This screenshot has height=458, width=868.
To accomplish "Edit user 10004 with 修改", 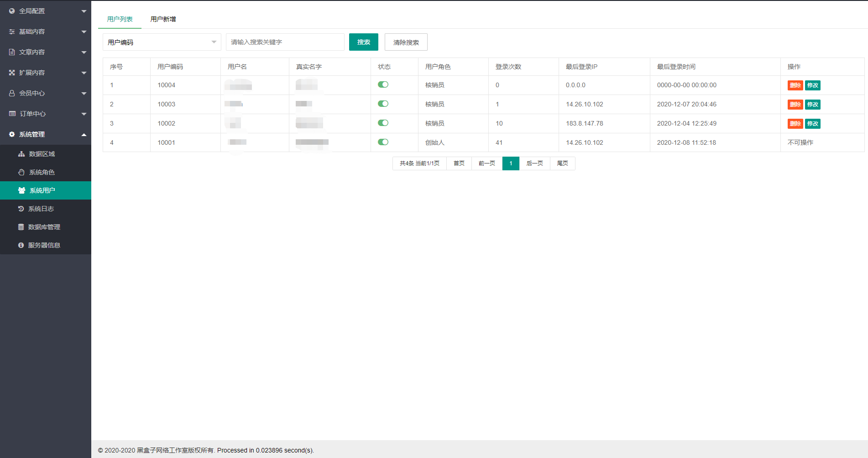I will [813, 85].
